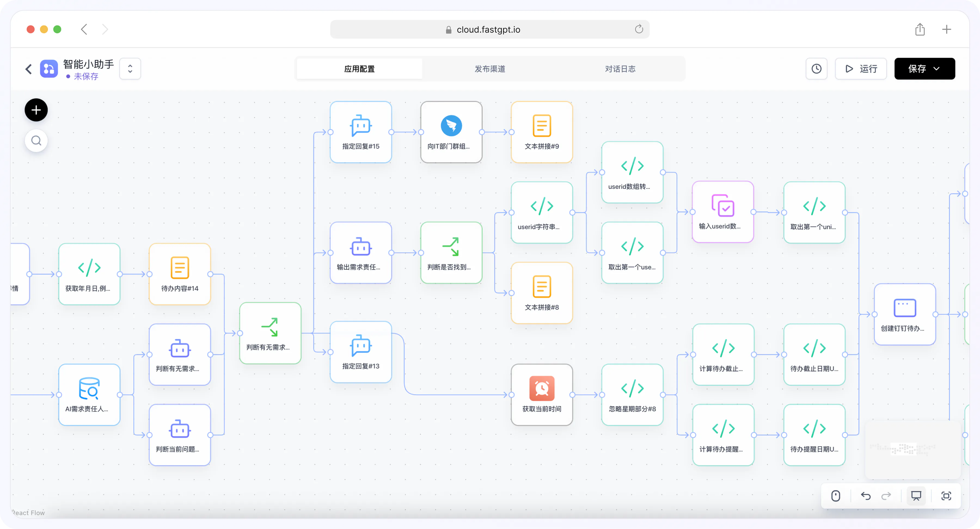Select the 获取当前时间 clock node

542,395
